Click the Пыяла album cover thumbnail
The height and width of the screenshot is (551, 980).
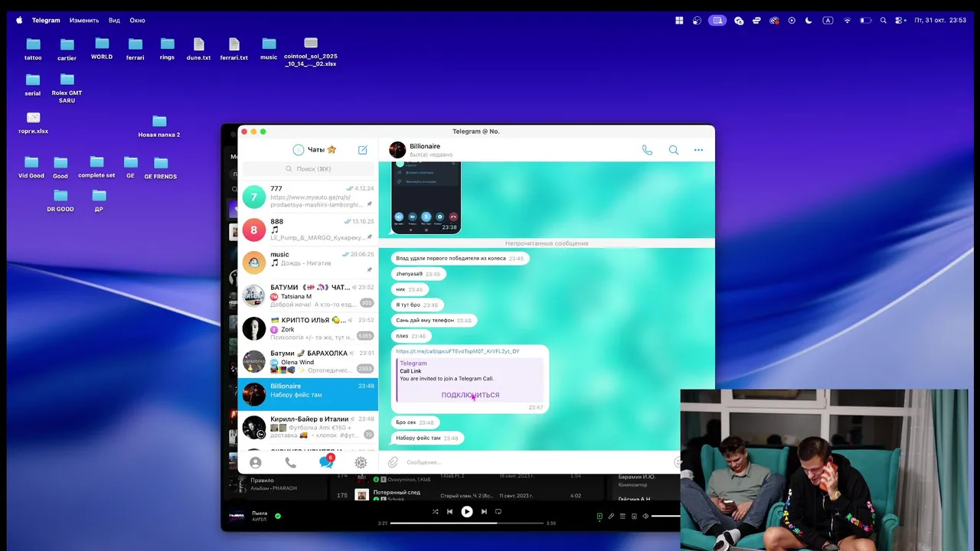237,516
